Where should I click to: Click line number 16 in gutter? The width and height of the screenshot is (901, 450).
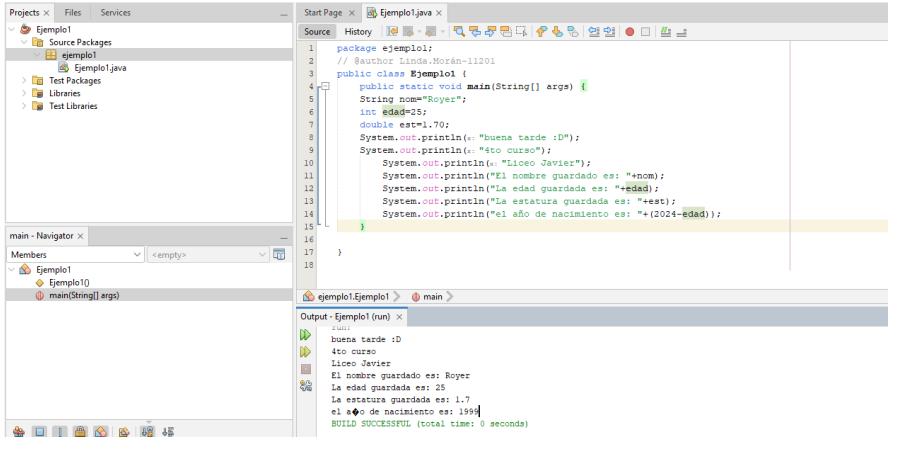point(310,239)
